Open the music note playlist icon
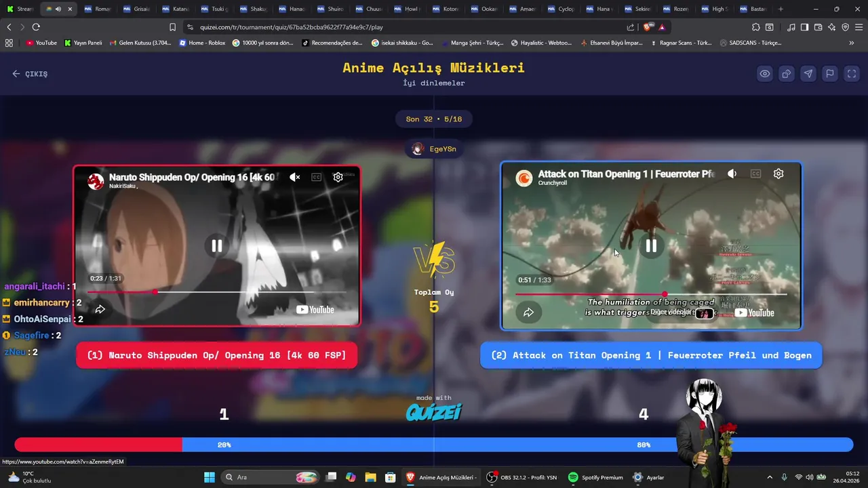Screen dimensions: 868x488 click(x=791, y=27)
